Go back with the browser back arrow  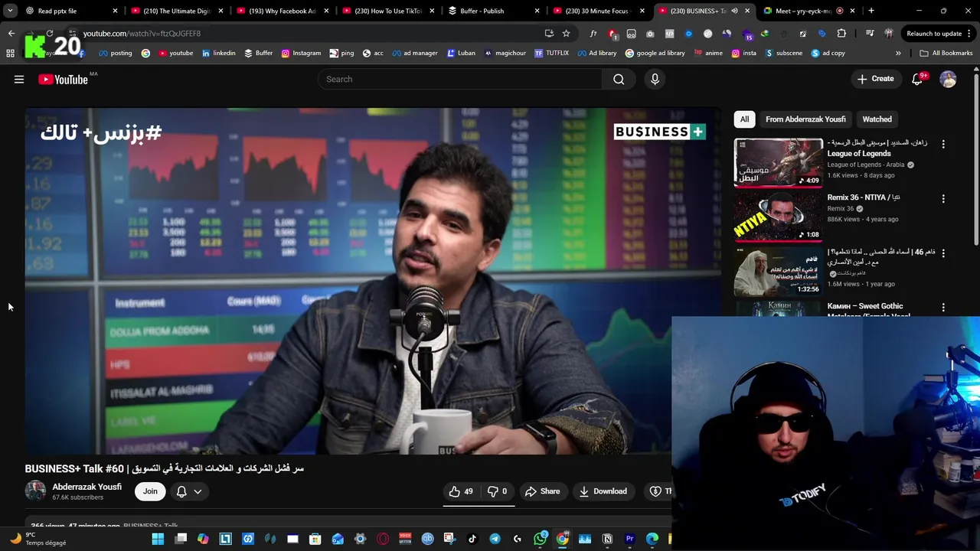click(11, 33)
